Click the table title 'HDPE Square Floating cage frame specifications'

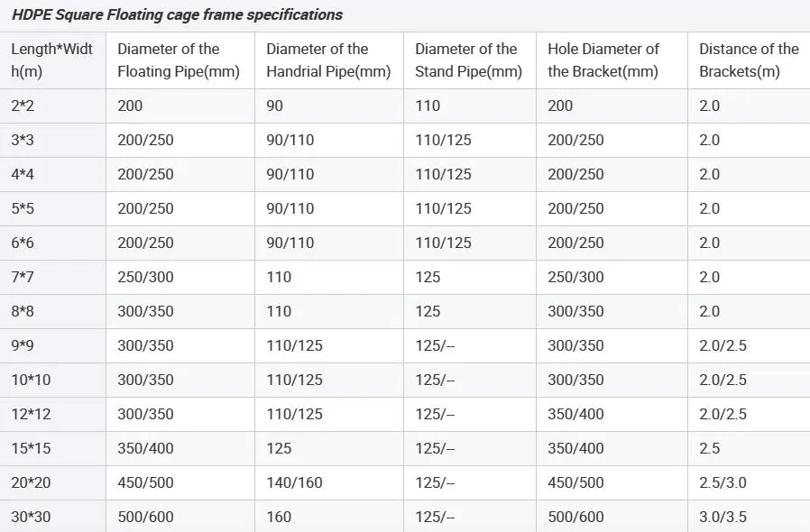pos(177,14)
